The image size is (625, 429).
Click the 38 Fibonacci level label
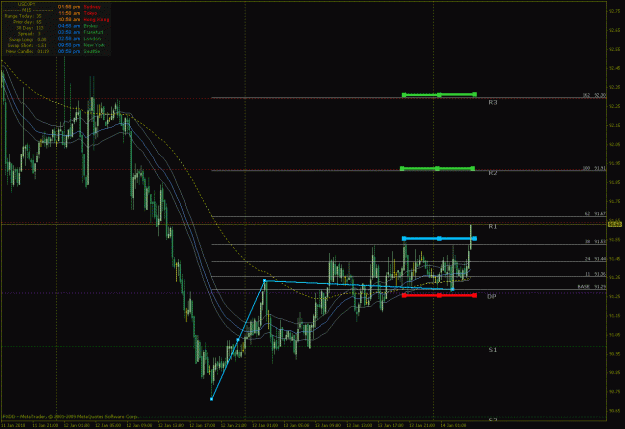[x=595, y=242]
